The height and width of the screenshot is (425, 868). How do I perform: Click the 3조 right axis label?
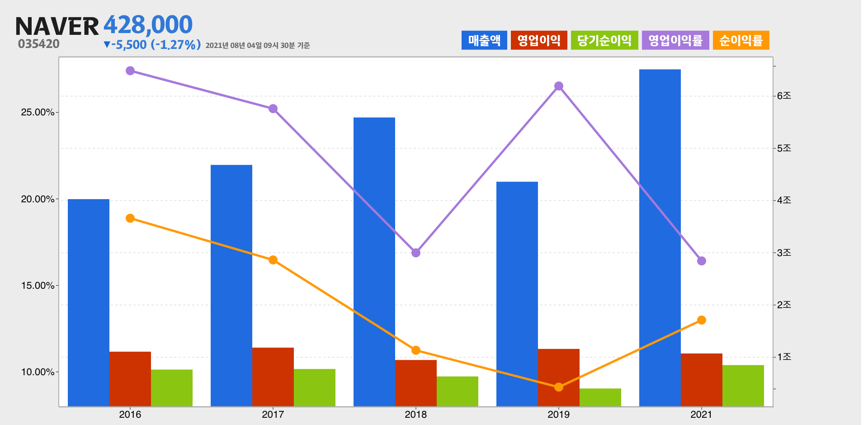point(784,253)
